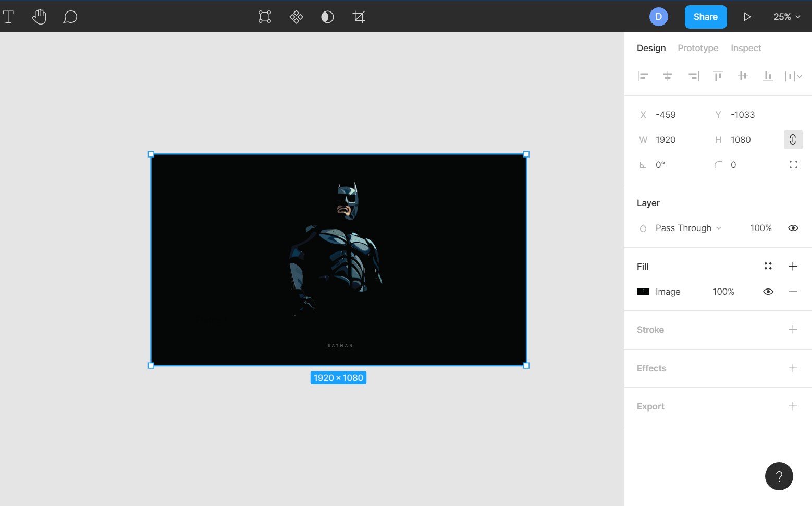812x506 pixels.
Task: Click the Rotation field showing 0°
Action: pos(672,165)
